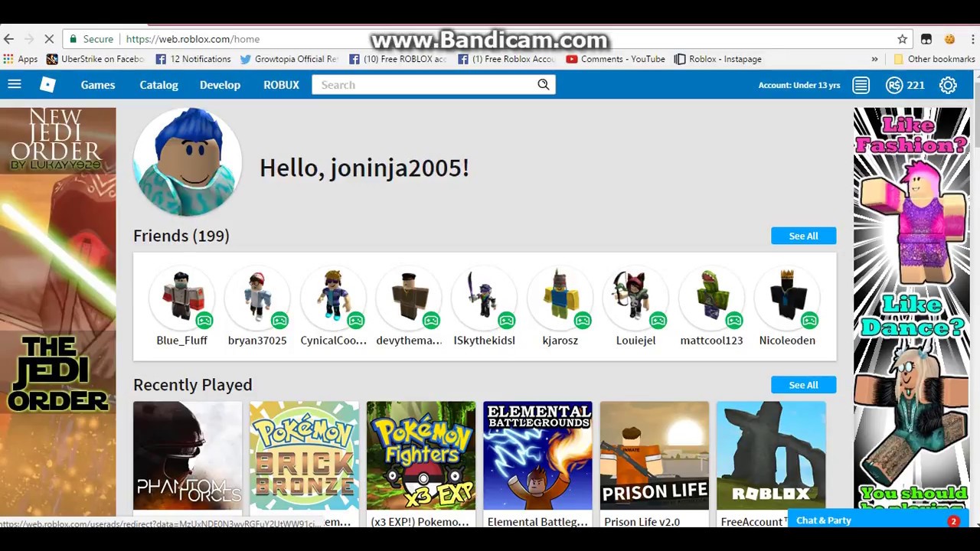Open Louiejel friend avatar
The width and height of the screenshot is (980, 551).
[x=635, y=296]
